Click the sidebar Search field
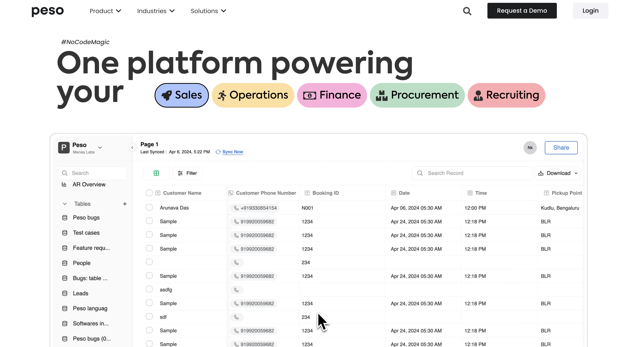 click(93, 173)
